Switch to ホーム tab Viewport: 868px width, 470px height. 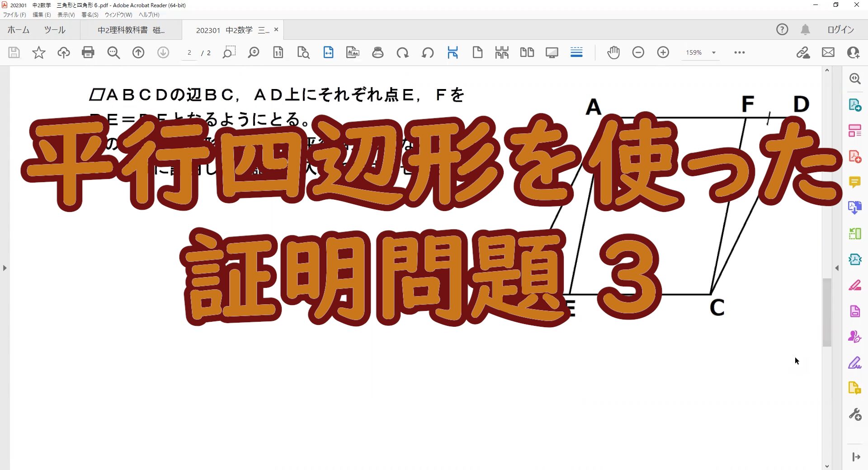coord(19,30)
